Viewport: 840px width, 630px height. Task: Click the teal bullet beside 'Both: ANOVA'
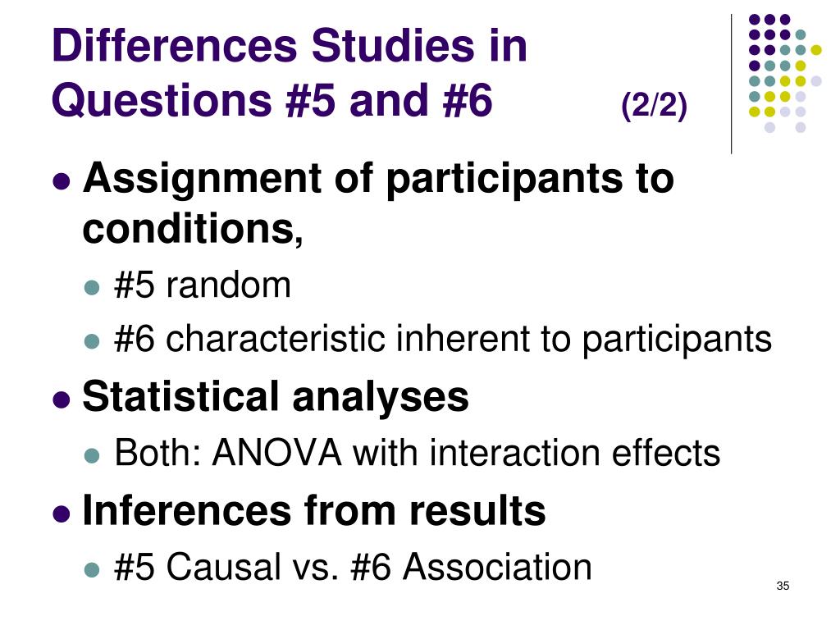point(92,455)
